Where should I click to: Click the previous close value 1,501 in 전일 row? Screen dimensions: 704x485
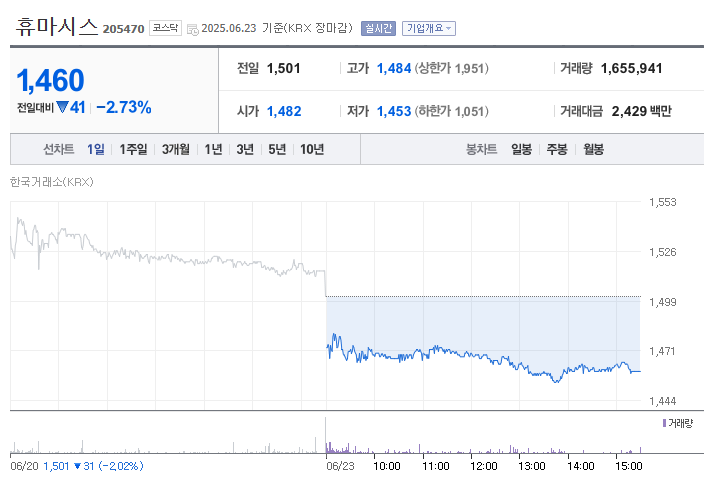[283, 68]
